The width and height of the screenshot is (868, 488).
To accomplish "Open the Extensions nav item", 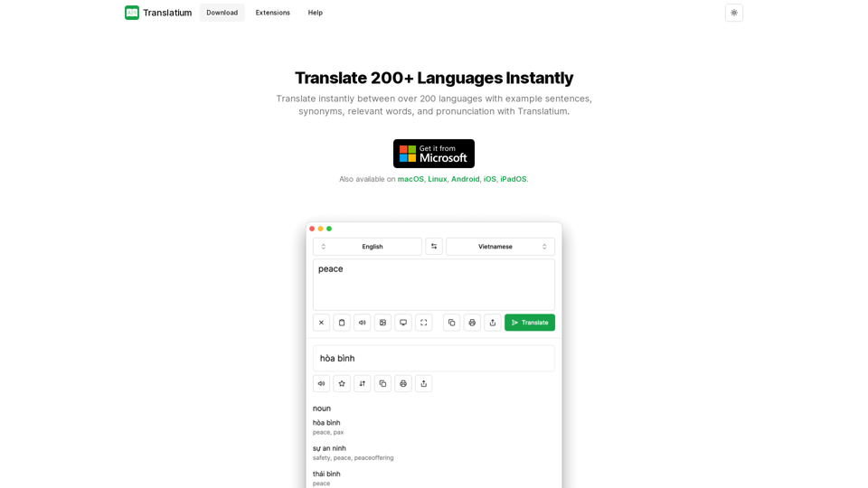I will point(272,13).
